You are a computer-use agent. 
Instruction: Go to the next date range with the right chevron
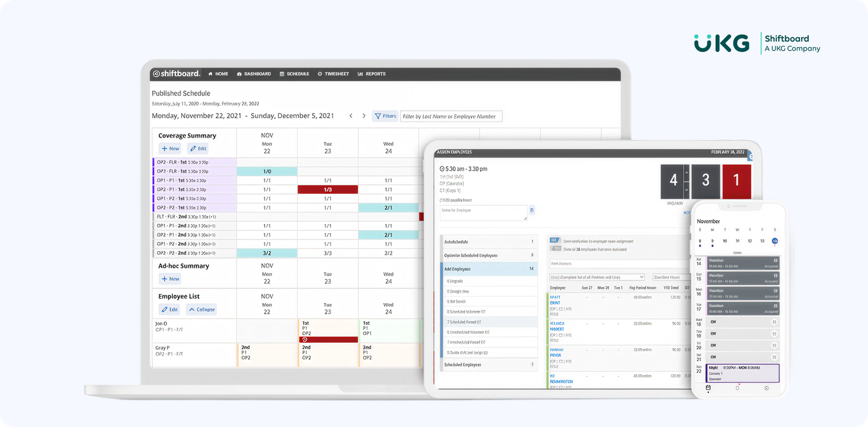pyautogui.click(x=364, y=116)
